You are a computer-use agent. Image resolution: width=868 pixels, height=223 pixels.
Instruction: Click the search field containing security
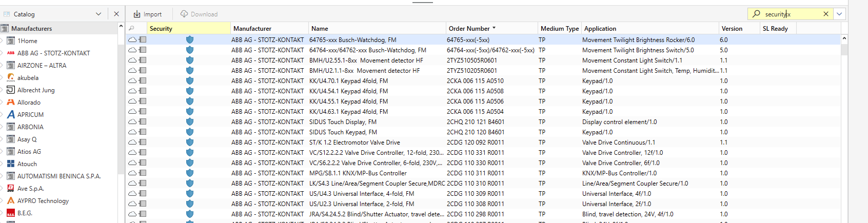point(791,14)
